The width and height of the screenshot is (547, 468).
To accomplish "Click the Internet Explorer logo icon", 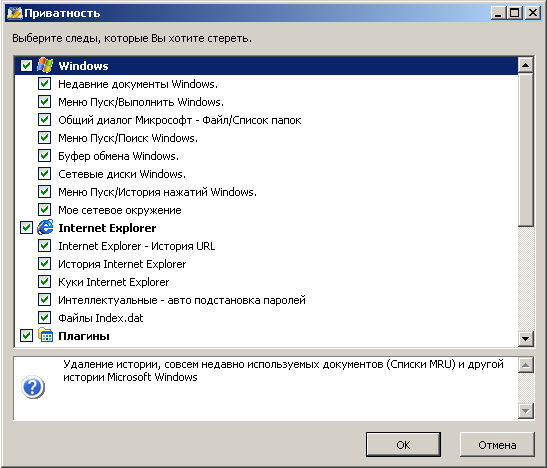I will 45,227.
